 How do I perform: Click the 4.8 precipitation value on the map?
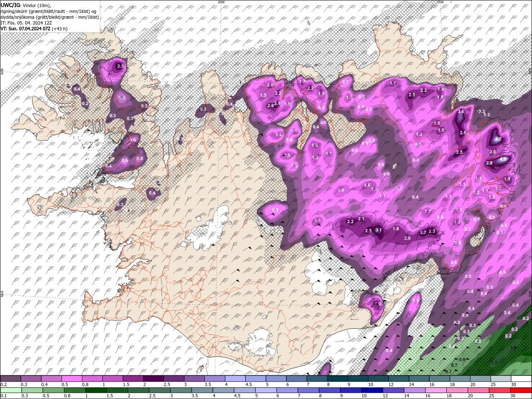503,159
